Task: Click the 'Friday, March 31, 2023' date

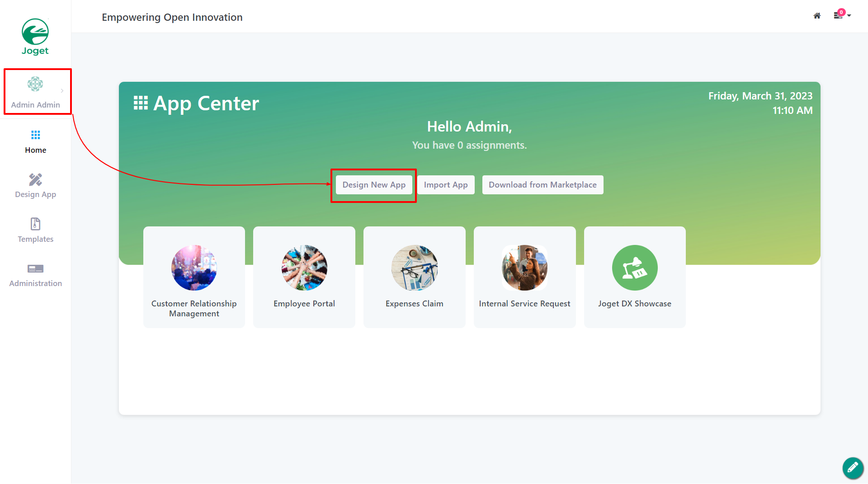Action: (760, 96)
